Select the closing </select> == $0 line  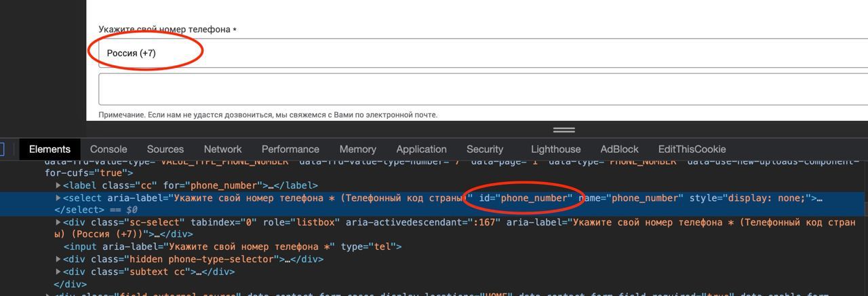tap(96, 210)
